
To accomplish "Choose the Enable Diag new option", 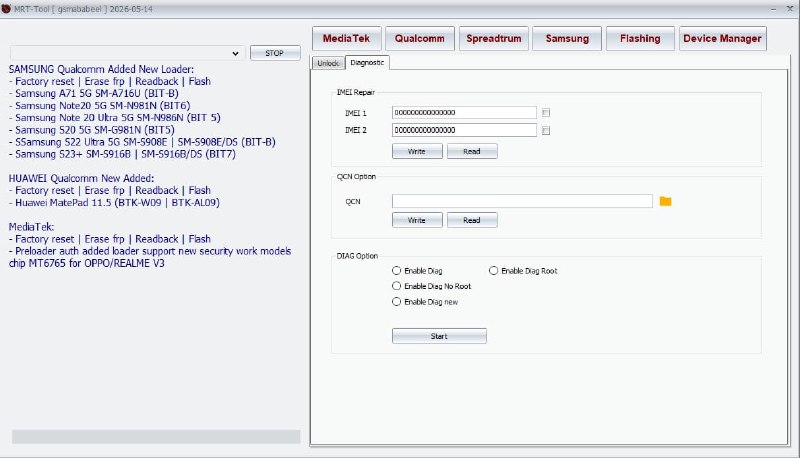I will [x=425, y=302].
